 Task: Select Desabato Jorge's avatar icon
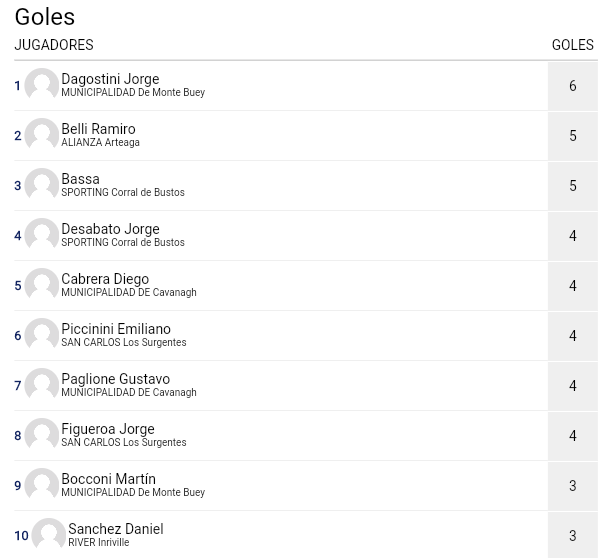pyautogui.click(x=41, y=235)
